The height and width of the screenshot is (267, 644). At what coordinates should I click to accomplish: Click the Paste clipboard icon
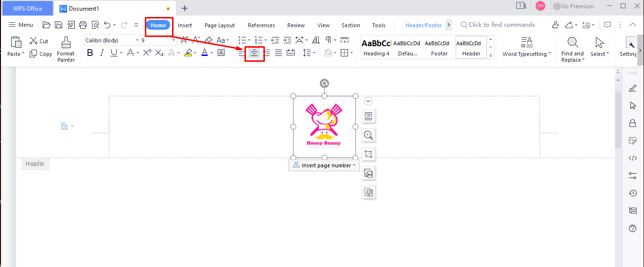pyautogui.click(x=16, y=43)
